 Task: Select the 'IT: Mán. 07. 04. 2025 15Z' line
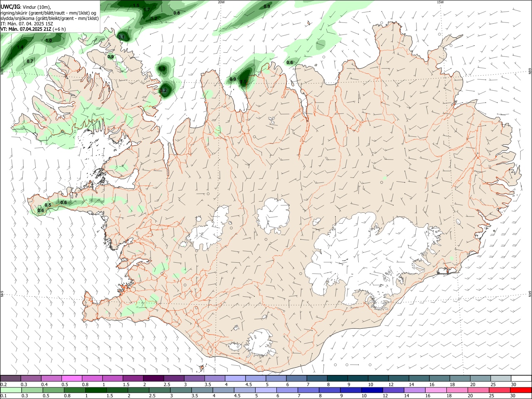[x=27, y=24]
